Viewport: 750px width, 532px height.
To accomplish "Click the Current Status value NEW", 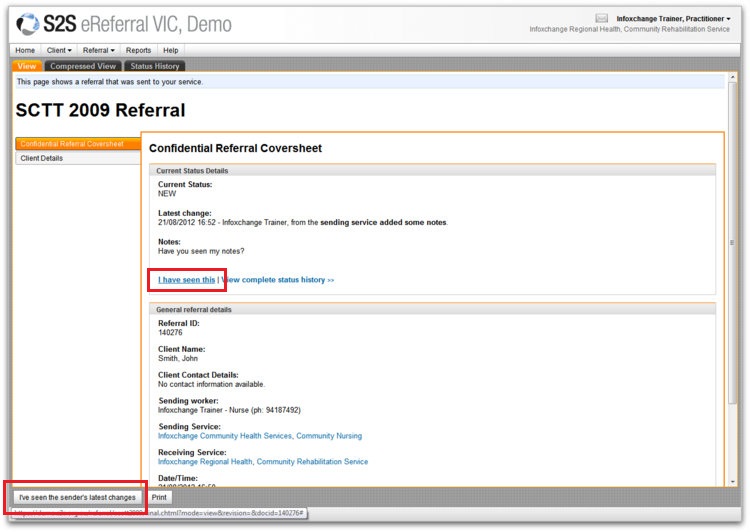I will [x=167, y=194].
